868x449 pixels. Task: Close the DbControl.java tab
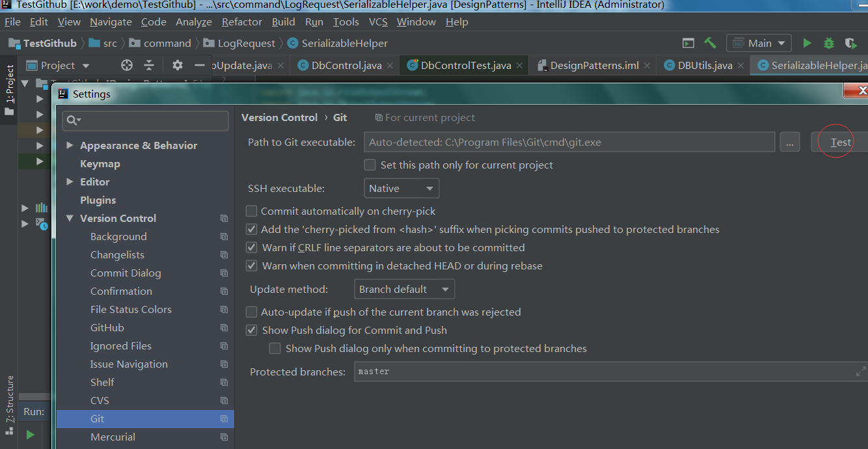coord(389,66)
